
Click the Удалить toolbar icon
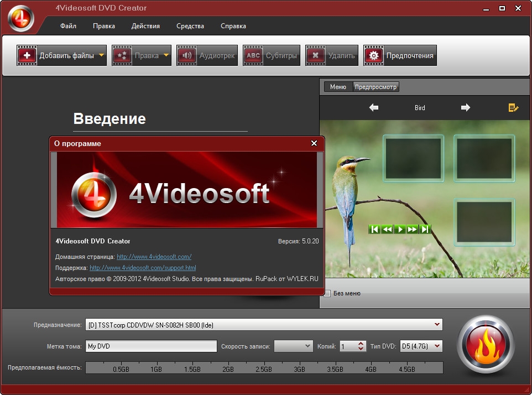[316, 55]
